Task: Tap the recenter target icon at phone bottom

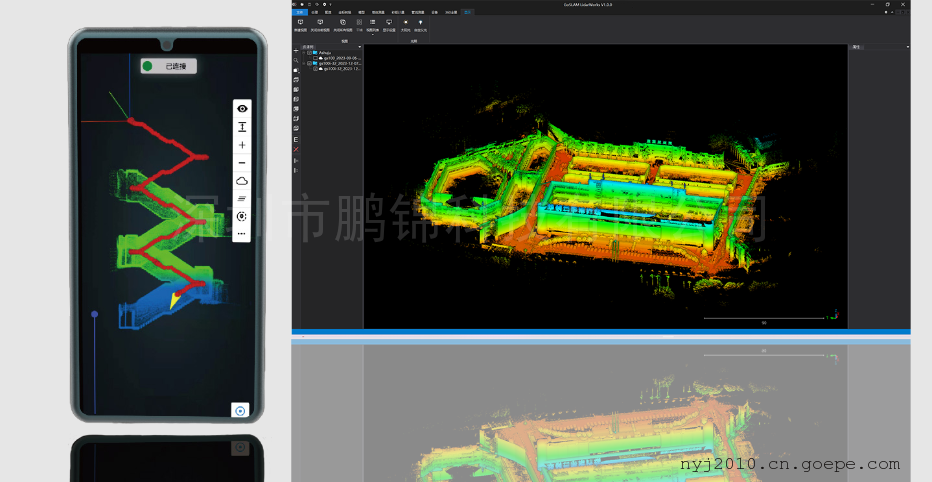Action: click(239, 410)
